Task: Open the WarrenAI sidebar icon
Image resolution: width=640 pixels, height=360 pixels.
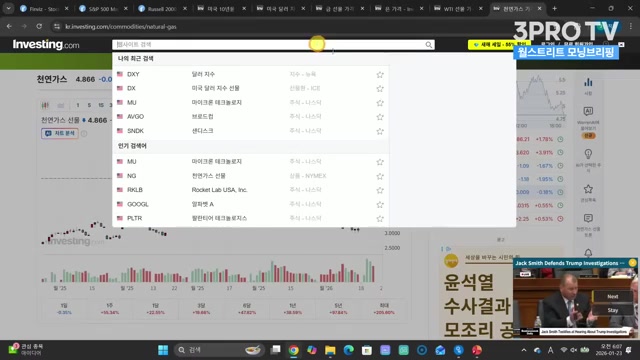Action: (588, 111)
